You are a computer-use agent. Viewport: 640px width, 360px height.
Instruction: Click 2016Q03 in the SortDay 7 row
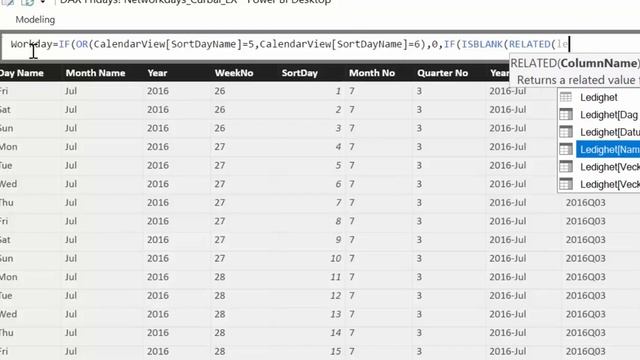[x=586, y=203]
